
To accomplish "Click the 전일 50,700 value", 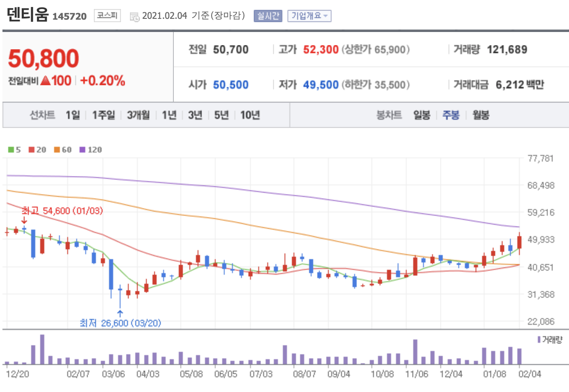I will point(231,50).
